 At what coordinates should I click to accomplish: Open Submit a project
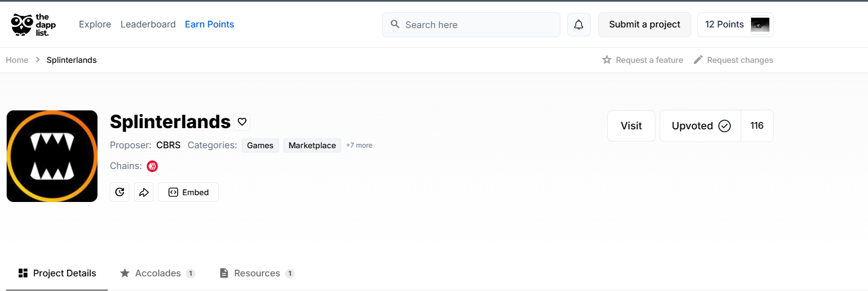click(644, 24)
